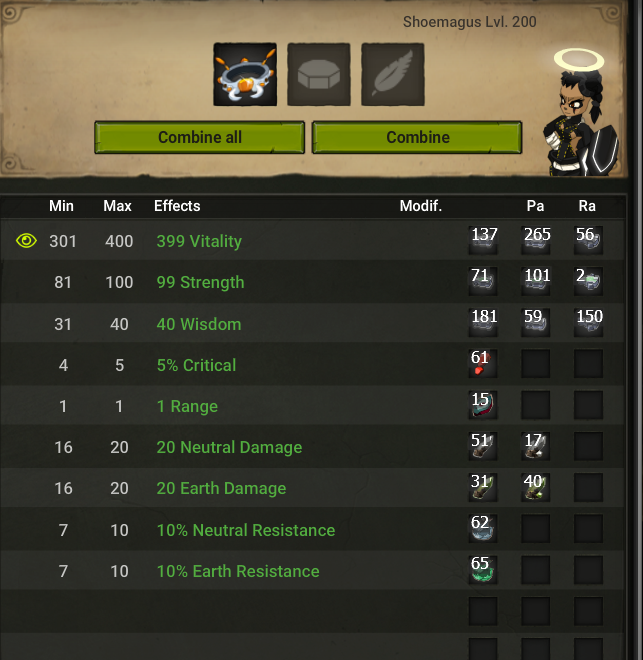The height and width of the screenshot is (660, 643).
Task: Select the empty feather signature slot
Action: (x=393, y=74)
